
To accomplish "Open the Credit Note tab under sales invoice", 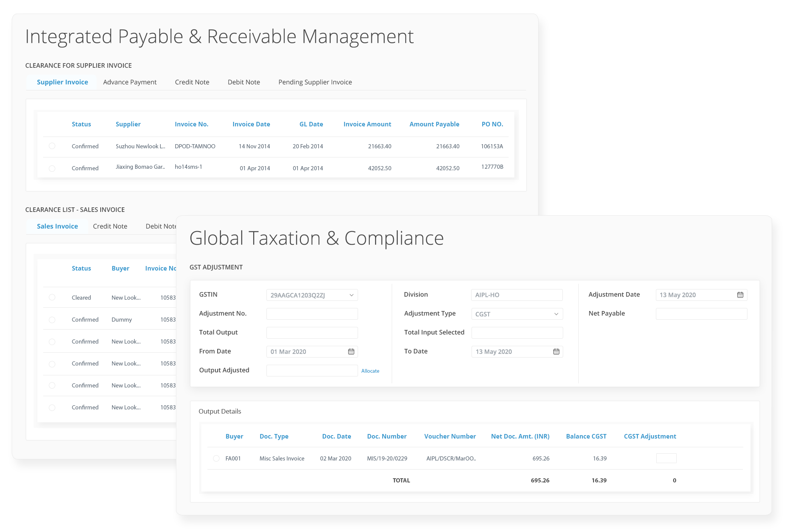I will click(x=110, y=226).
